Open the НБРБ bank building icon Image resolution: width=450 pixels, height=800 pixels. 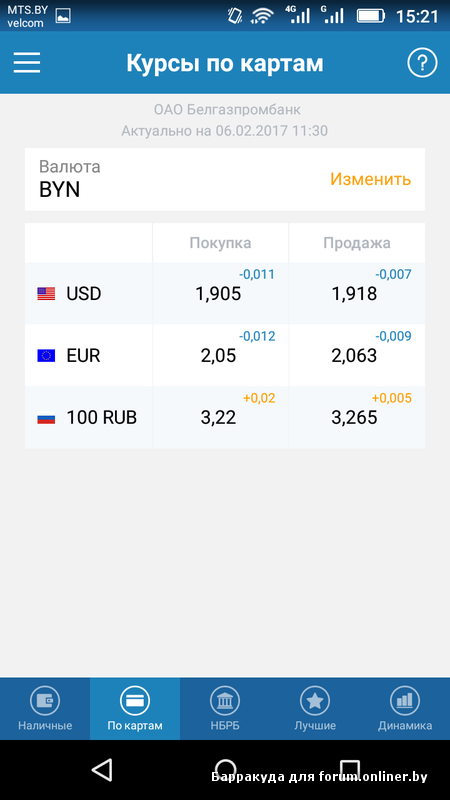click(x=224, y=701)
